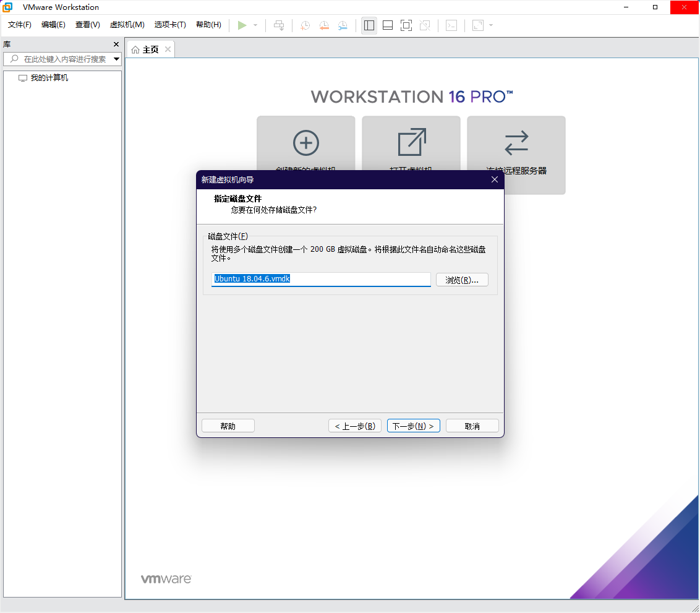Close the 库 library panel
The height and width of the screenshot is (613, 700).
[x=116, y=44]
